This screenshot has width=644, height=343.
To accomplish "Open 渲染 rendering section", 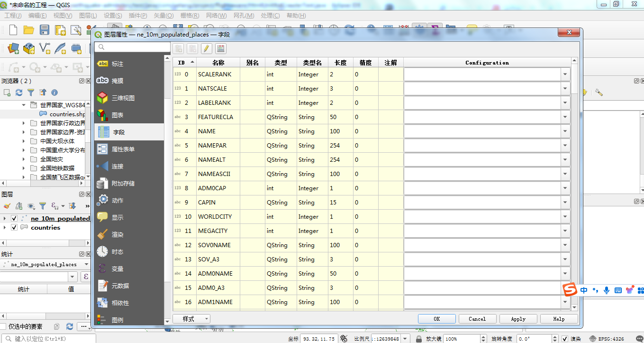I will pos(129,234).
